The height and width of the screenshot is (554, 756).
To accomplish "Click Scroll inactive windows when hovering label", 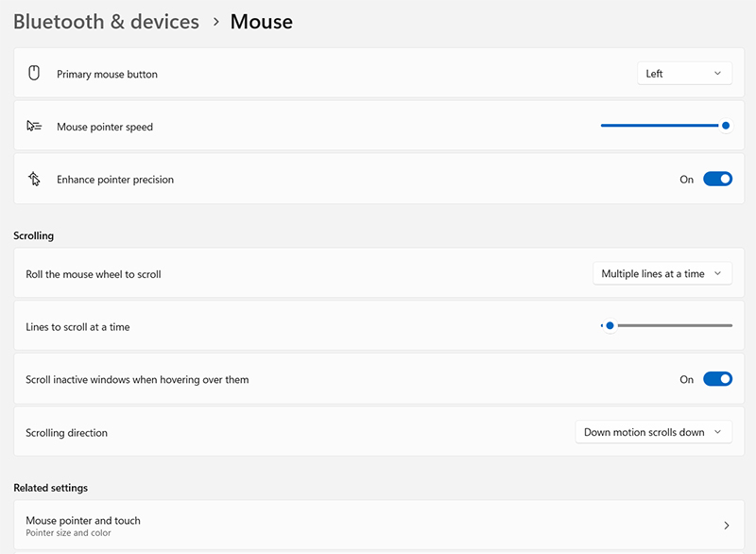I will pyautogui.click(x=137, y=379).
